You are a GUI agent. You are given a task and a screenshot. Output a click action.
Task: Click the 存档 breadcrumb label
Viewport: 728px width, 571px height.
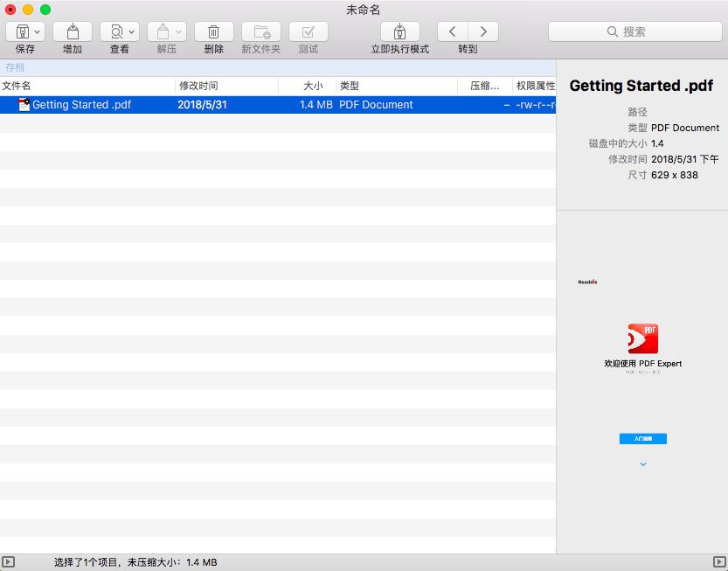15,67
